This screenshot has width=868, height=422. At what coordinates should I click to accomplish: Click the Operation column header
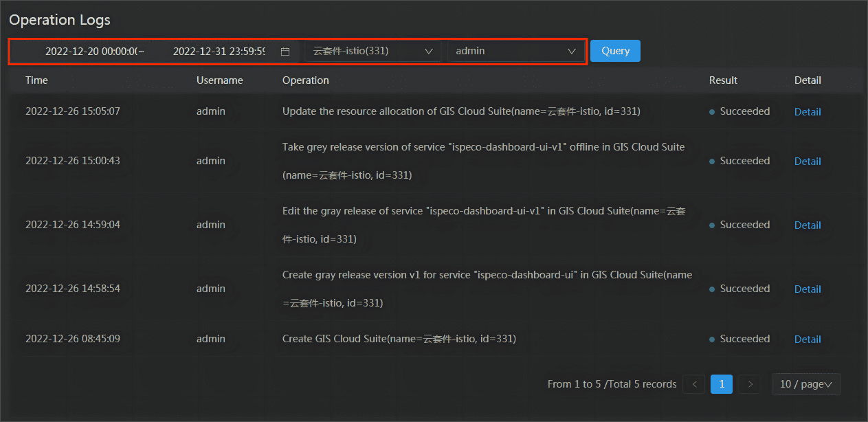(306, 80)
